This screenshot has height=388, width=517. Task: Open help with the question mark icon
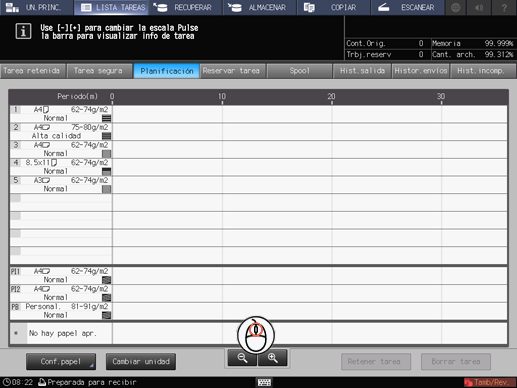tap(504, 7)
